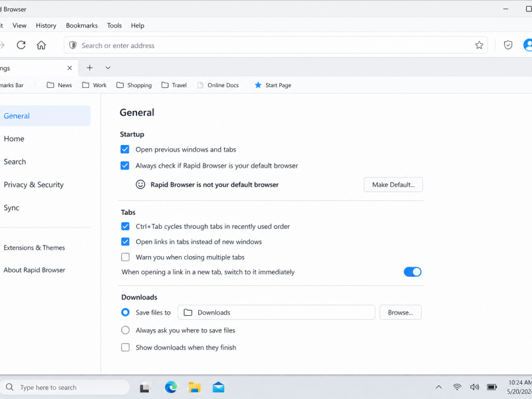Screen dimensions: 532x399
Task: Bookmark this page with the star icon
Action: (x=479, y=45)
